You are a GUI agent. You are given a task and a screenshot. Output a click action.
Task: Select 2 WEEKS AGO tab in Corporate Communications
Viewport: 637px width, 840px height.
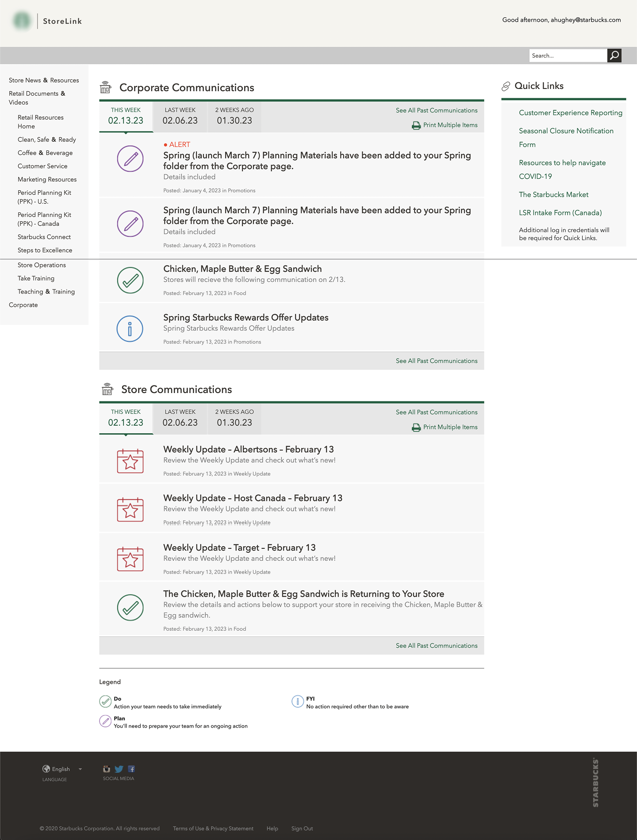pyautogui.click(x=234, y=117)
